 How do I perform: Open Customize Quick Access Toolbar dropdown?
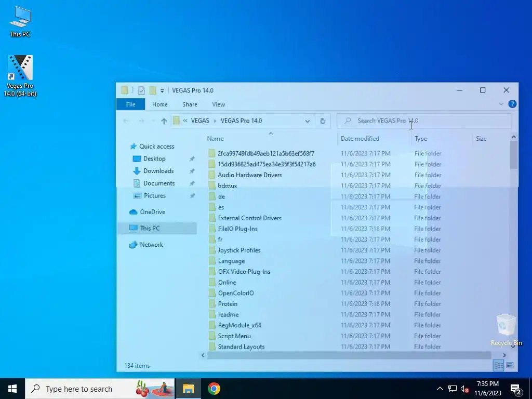pos(162,90)
